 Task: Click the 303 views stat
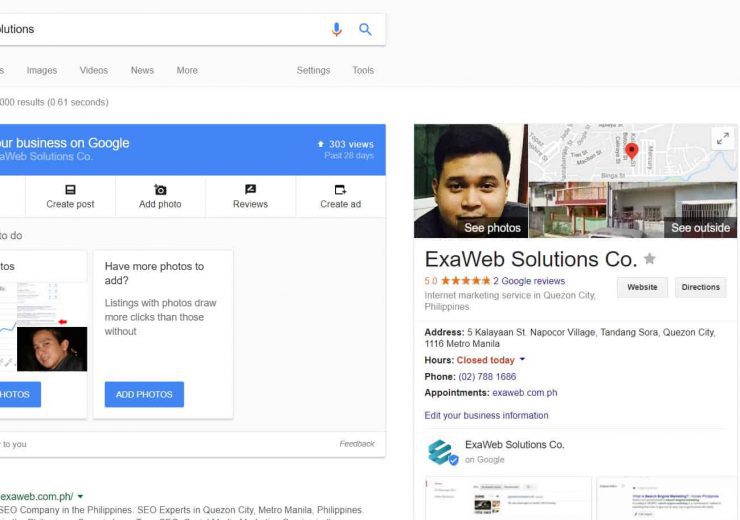point(346,144)
